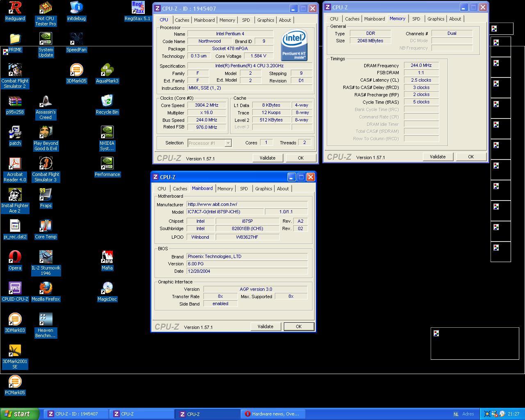Open 3DMark03 desktop shortcut
Screen dimensions: 525x420
[15, 323]
